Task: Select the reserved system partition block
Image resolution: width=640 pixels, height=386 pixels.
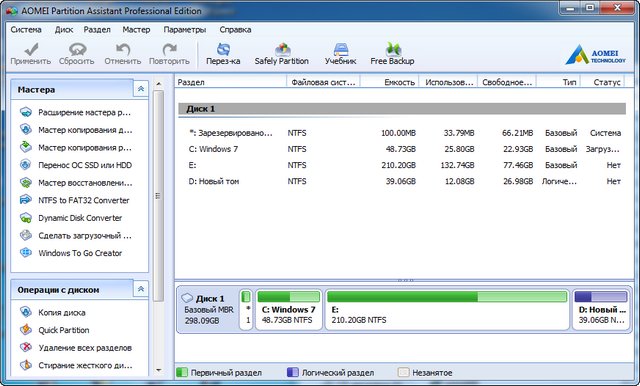Action: pos(246,309)
